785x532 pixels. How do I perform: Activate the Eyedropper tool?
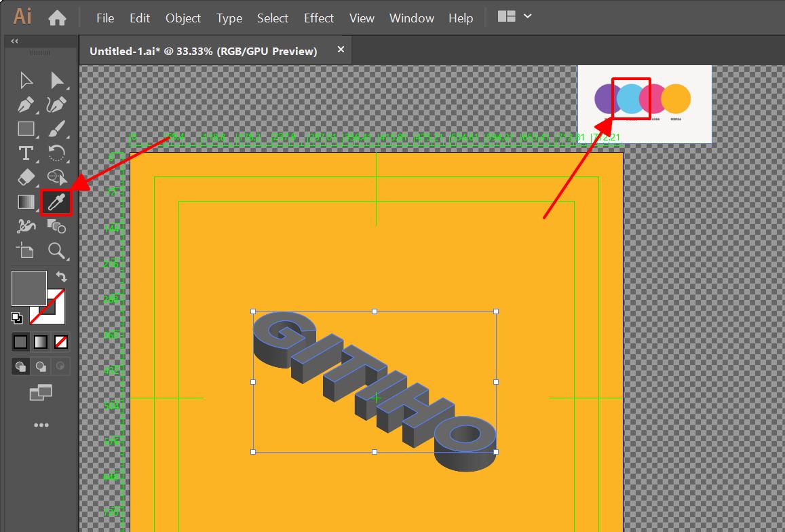(57, 202)
